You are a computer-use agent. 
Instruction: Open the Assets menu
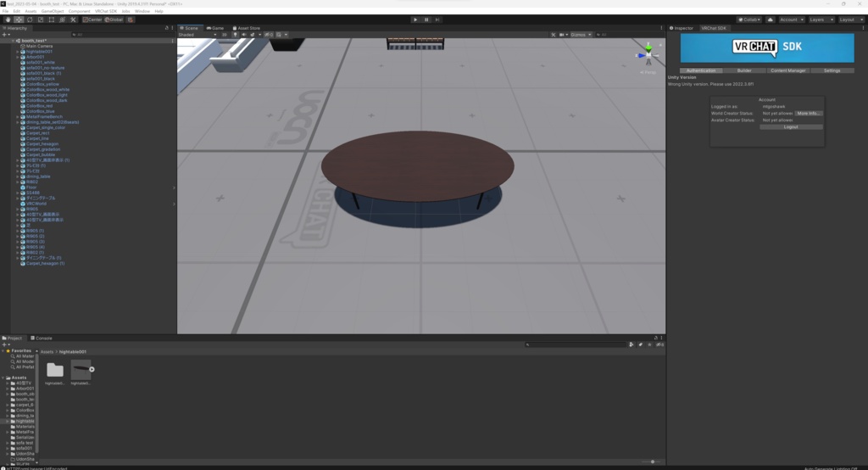[x=31, y=11]
